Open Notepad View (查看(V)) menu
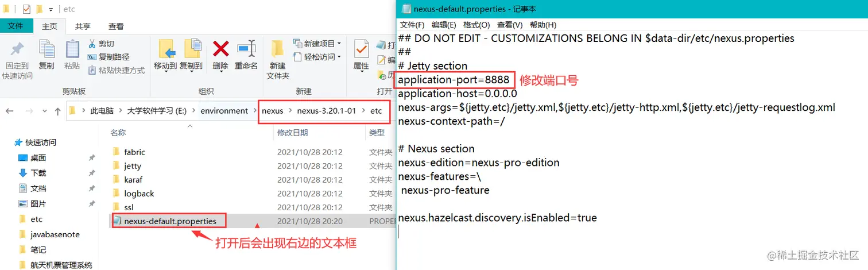The image size is (868, 270). click(510, 25)
